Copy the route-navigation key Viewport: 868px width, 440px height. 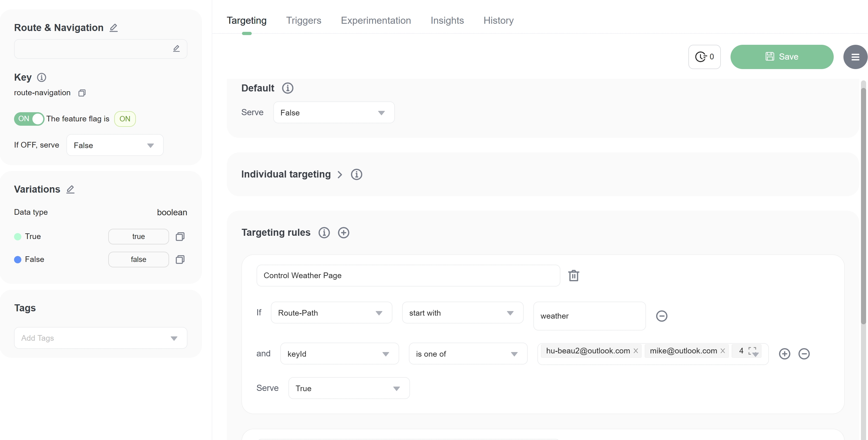pyautogui.click(x=82, y=93)
